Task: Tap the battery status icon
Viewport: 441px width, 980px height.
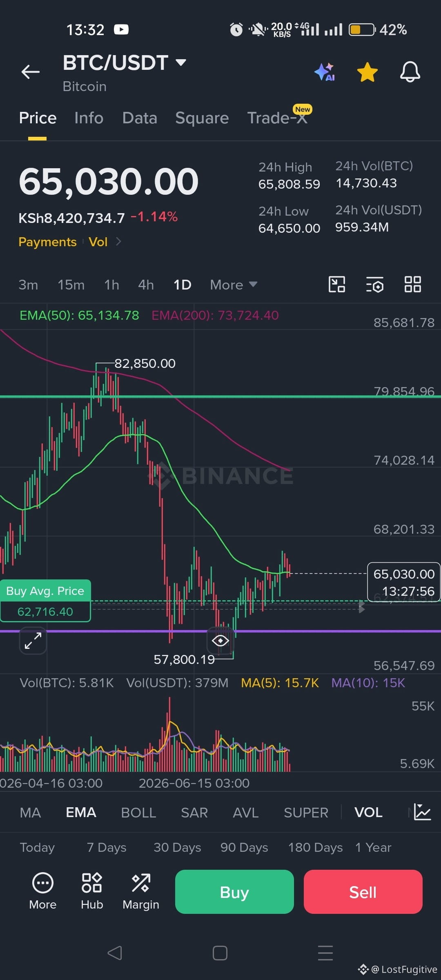Action: [x=362, y=29]
